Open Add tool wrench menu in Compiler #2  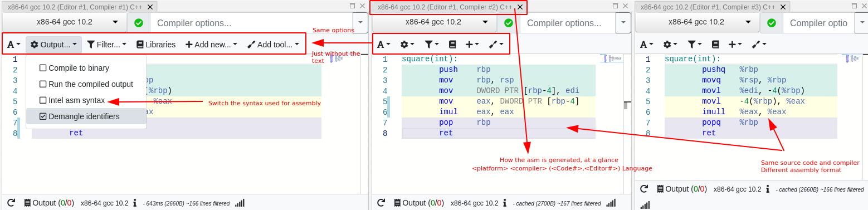pyautogui.click(x=496, y=45)
